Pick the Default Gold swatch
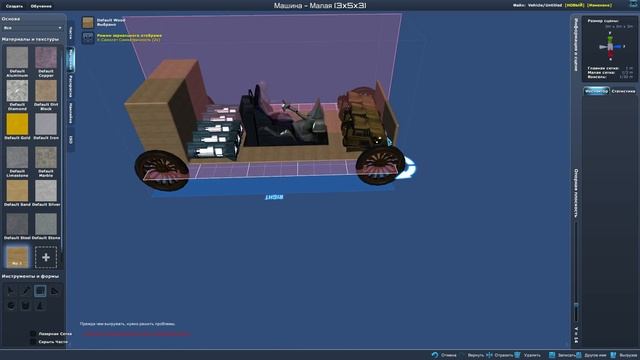640x360 pixels. pyautogui.click(x=17, y=124)
